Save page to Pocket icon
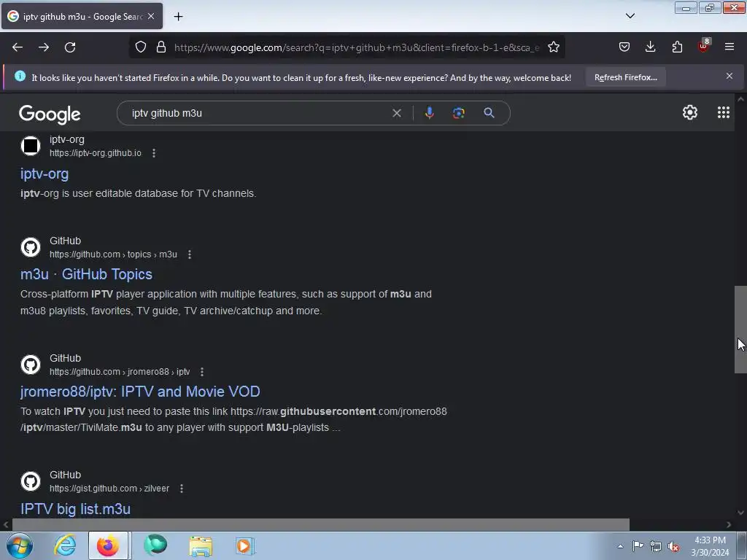The width and height of the screenshot is (747, 560). click(x=624, y=47)
